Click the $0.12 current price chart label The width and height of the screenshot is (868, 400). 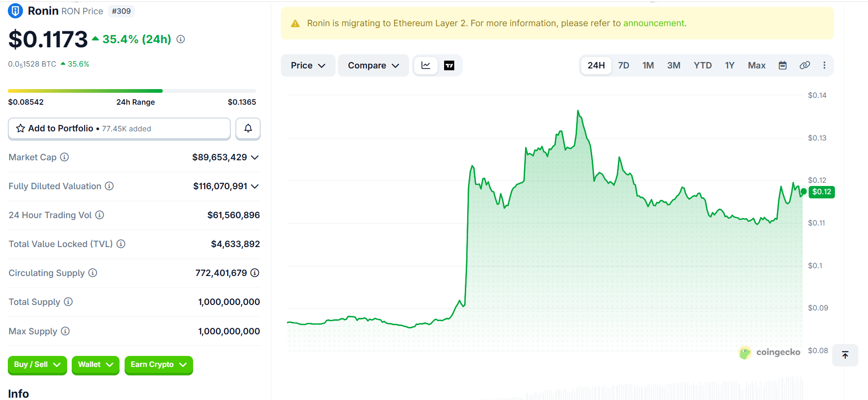pos(822,192)
